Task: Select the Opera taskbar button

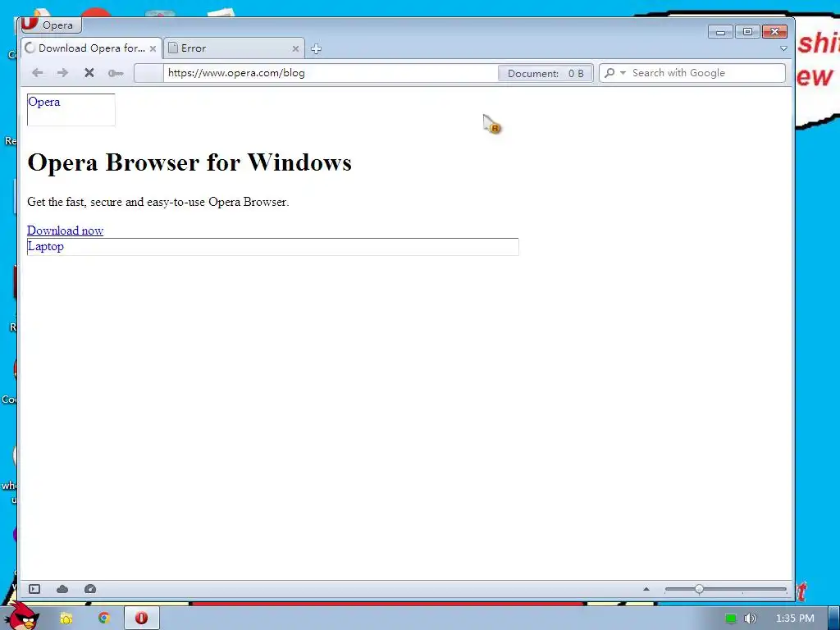Action: click(141, 619)
